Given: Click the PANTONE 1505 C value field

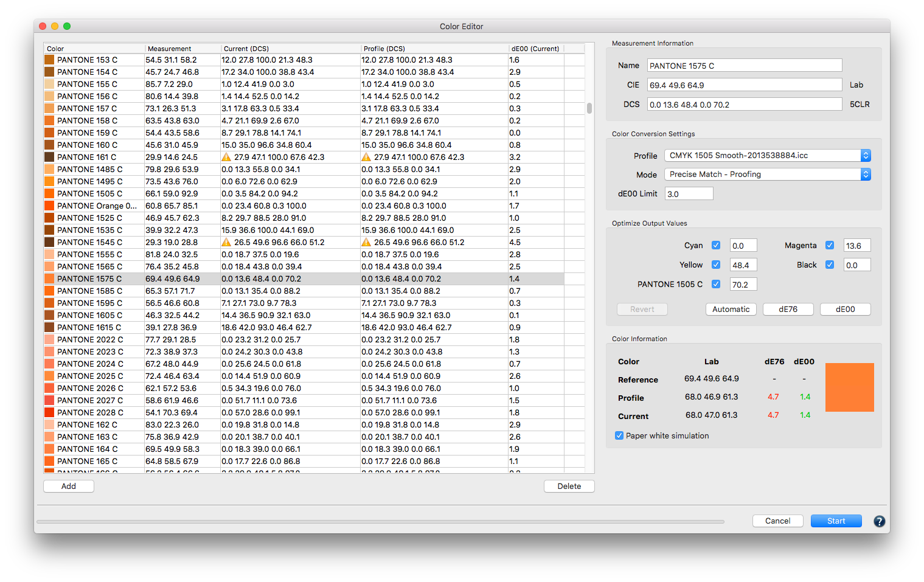Looking at the screenshot, I should pyautogui.click(x=743, y=285).
